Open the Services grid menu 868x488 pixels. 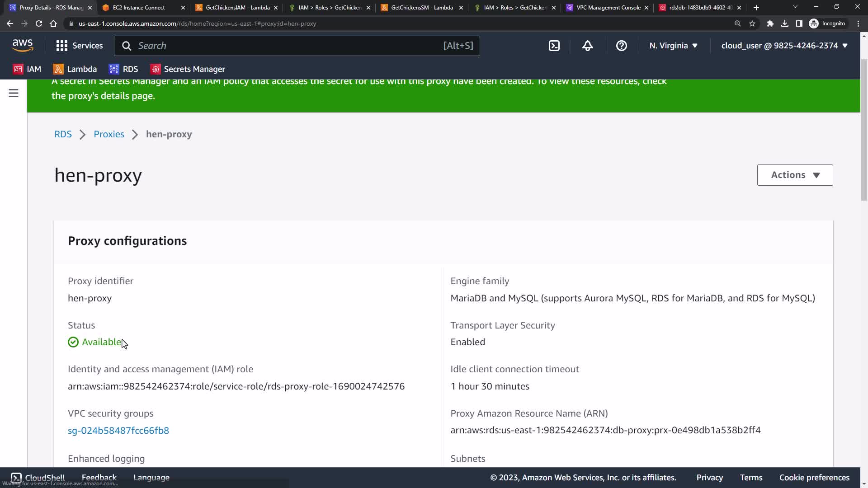pyautogui.click(x=79, y=46)
